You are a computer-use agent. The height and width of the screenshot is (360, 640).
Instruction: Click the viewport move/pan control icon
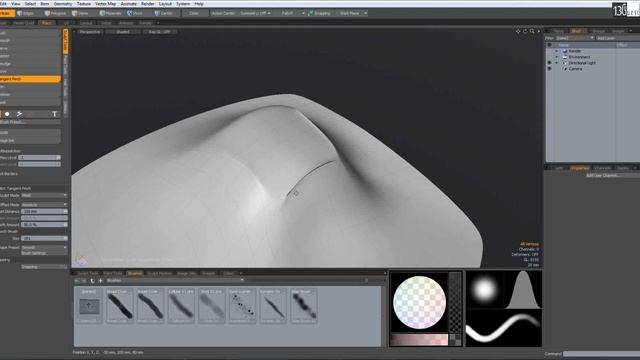coord(518,31)
